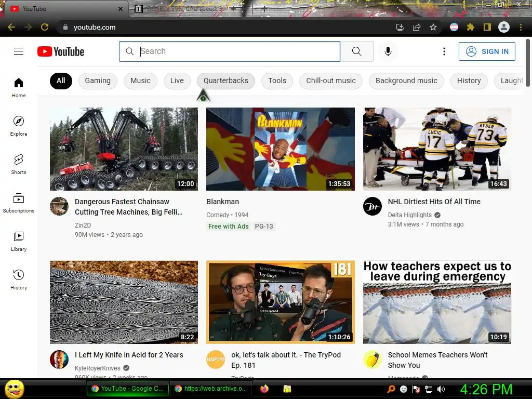Open Explore in sidebar
532x399 pixels.
(19, 126)
